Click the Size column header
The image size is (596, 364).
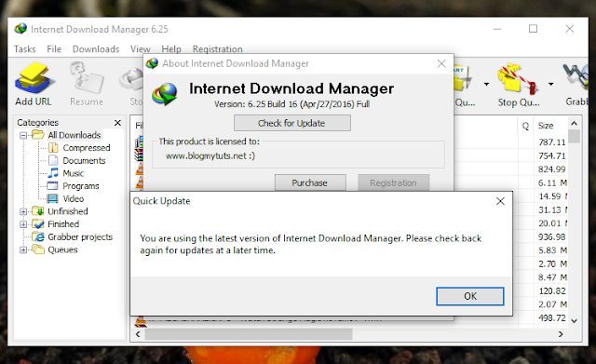pyautogui.click(x=546, y=126)
